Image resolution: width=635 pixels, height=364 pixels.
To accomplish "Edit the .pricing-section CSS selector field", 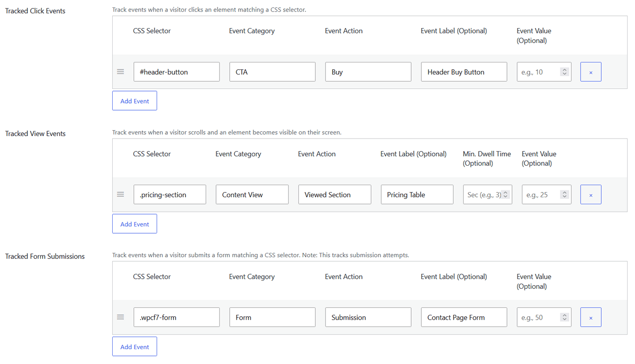I will coord(169,195).
